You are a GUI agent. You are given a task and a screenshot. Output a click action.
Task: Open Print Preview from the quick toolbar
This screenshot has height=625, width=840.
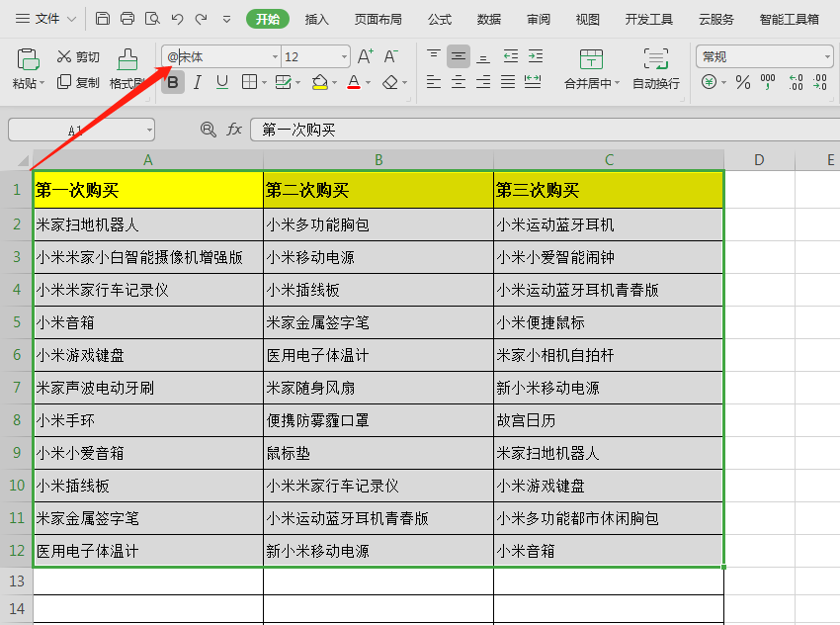(x=152, y=19)
